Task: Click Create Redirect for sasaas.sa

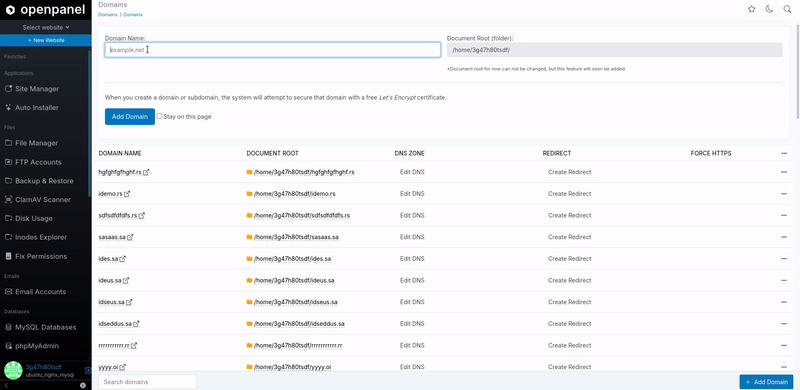Action: pyautogui.click(x=569, y=237)
